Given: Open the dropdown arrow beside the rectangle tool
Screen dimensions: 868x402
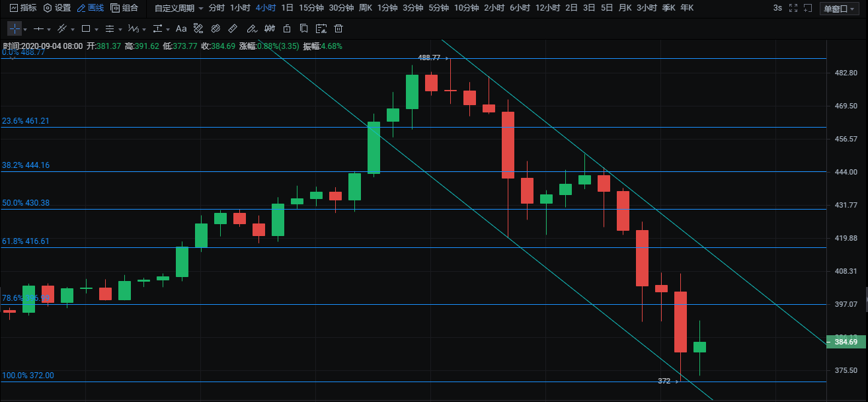Looking at the screenshot, I should pos(97,30).
